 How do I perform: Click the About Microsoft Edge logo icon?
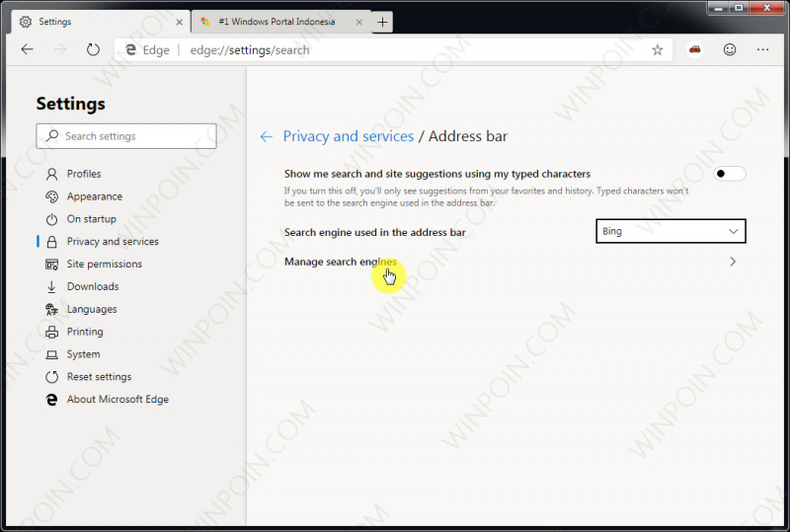[x=51, y=400]
